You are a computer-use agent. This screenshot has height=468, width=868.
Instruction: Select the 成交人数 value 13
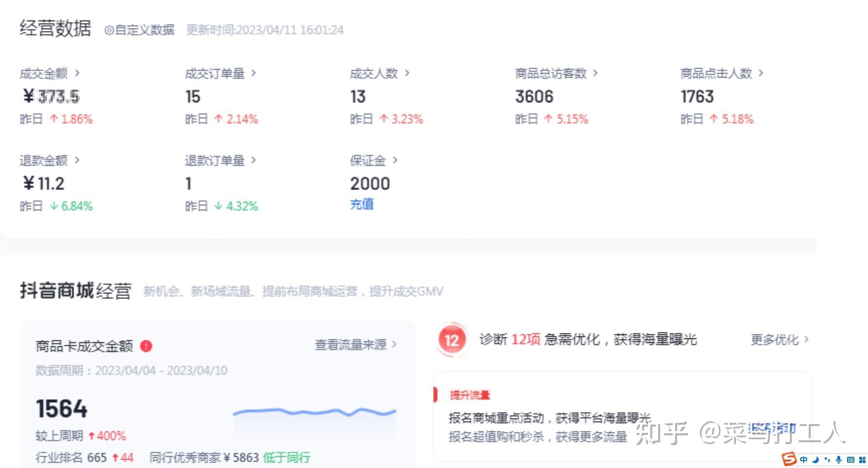(358, 97)
